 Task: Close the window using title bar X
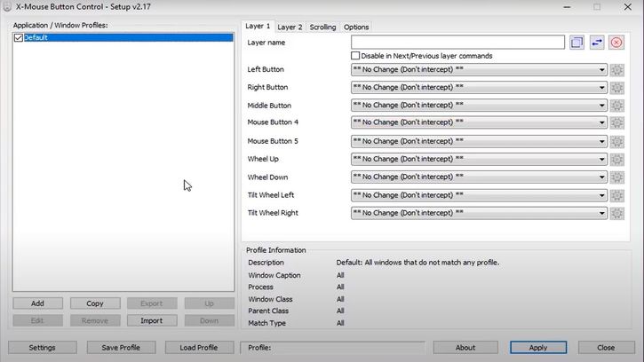tap(628, 7)
